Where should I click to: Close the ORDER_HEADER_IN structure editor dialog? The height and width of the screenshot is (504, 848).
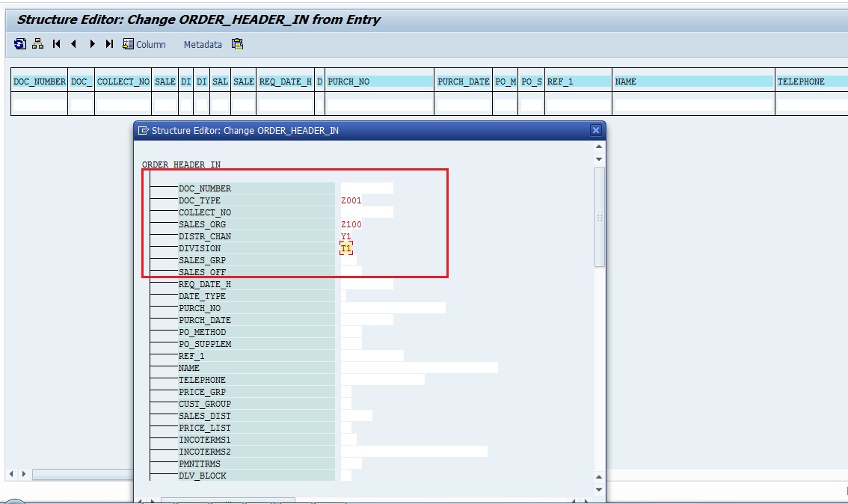596,130
